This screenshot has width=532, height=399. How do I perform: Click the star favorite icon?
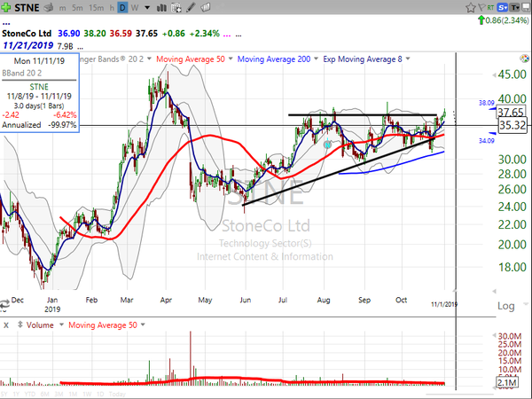(470, 7)
